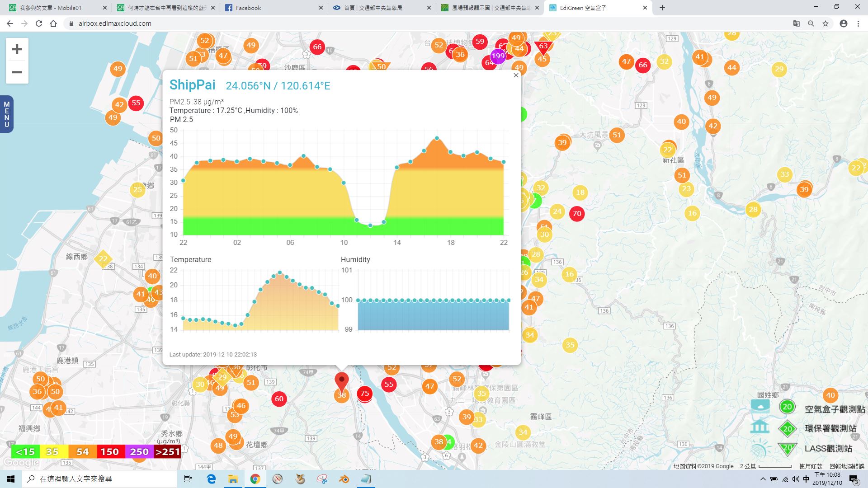Viewport: 868px width, 488px height.
Task: Close the EdiGreen tab
Action: (645, 8)
